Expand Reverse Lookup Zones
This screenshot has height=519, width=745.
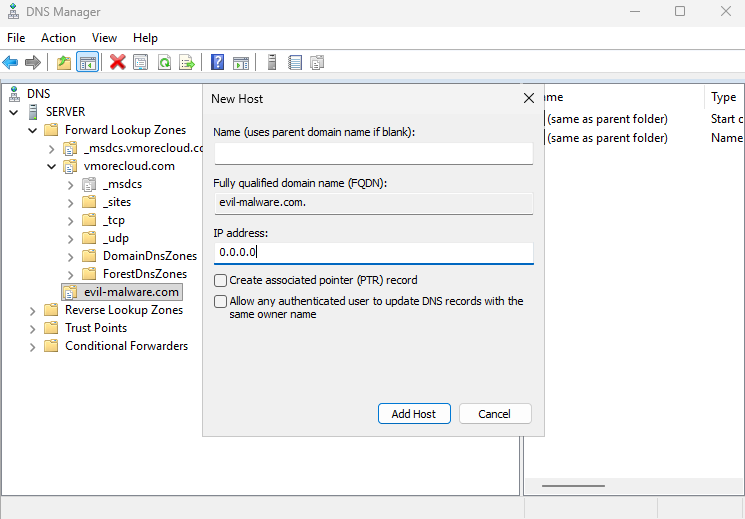[x=32, y=311]
